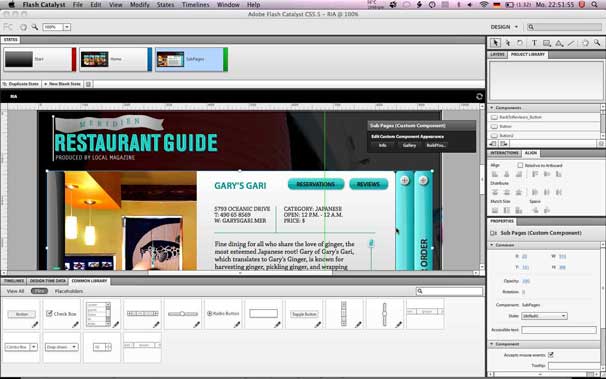Click the align horizontal centers icon

click(x=507, y=174)
